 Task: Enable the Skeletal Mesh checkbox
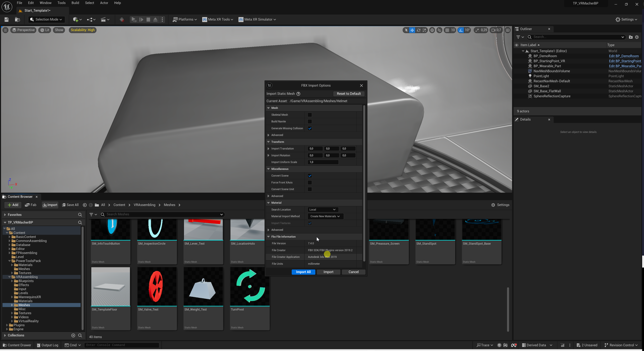(x=310, y=115)
